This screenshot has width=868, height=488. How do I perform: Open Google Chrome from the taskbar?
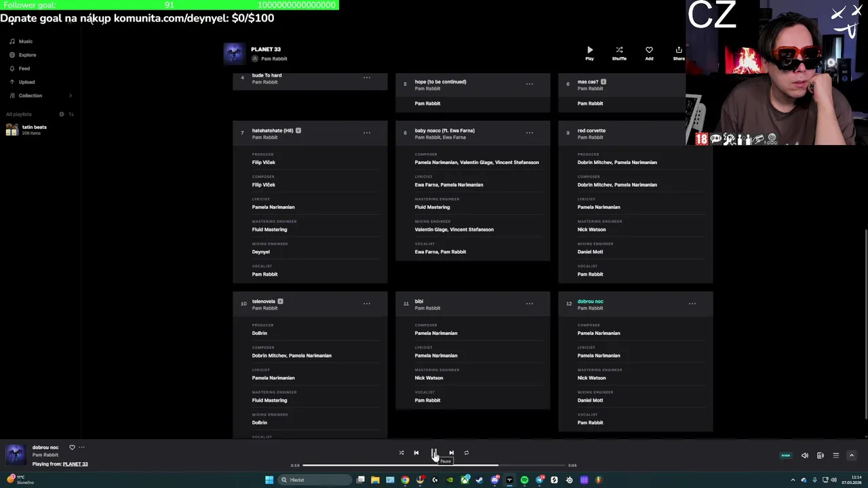[405, 480]
